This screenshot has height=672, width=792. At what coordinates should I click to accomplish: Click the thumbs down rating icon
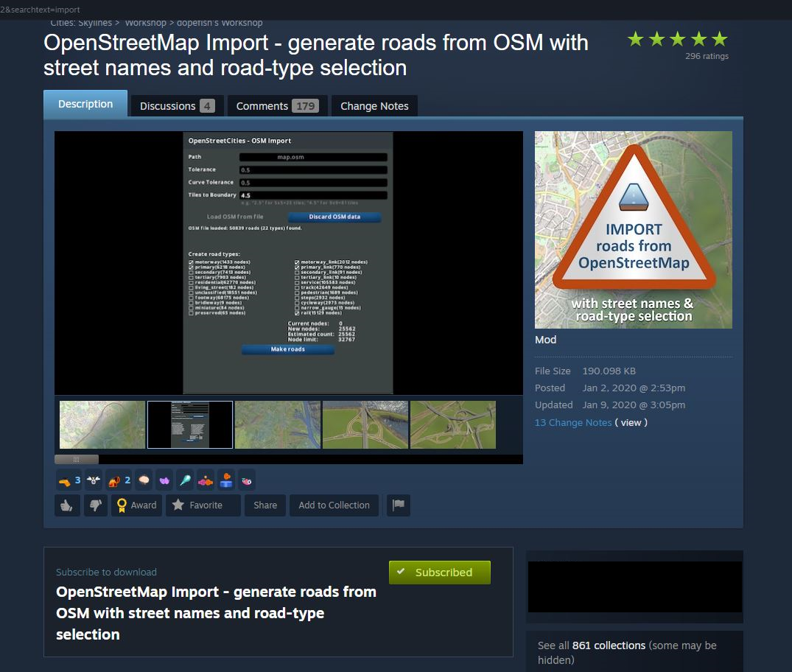96,505
